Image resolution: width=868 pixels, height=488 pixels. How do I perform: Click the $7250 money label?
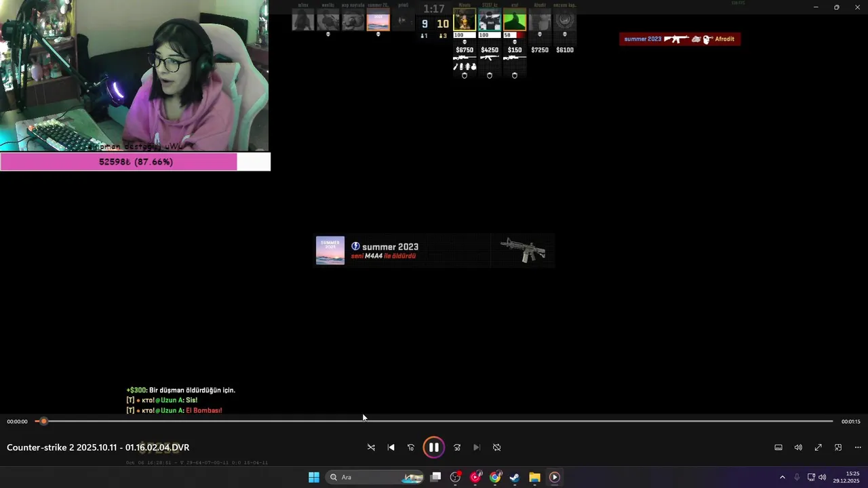(x=540, y=50)
